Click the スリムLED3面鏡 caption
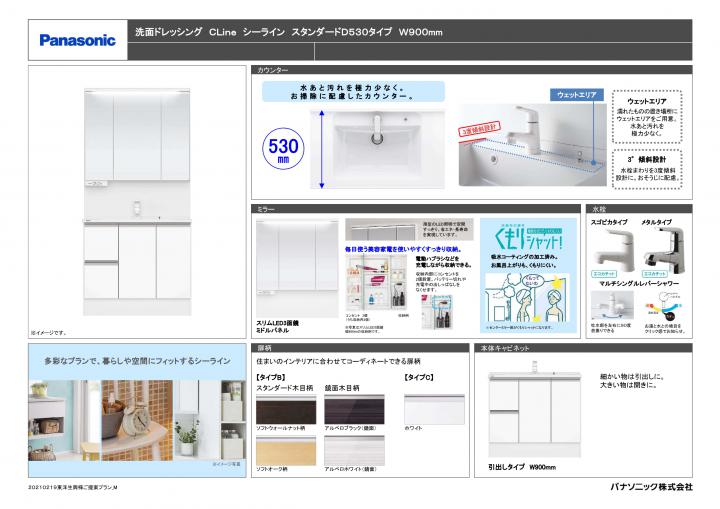 pos(277,323)
